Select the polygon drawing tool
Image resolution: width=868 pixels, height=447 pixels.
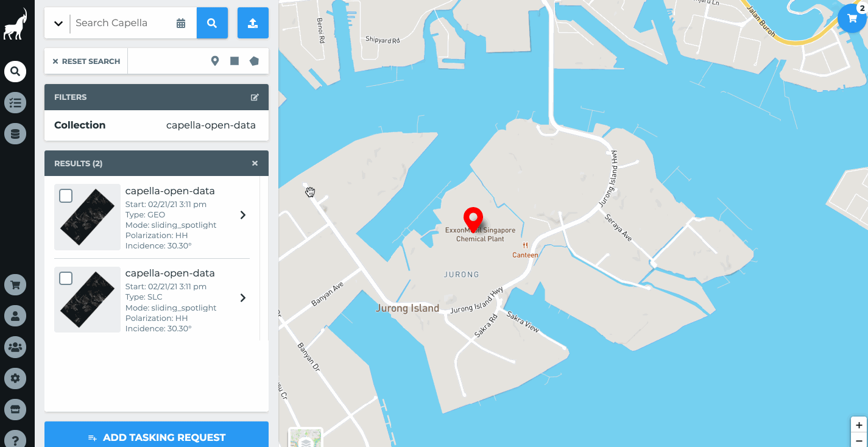pos(254,61)
